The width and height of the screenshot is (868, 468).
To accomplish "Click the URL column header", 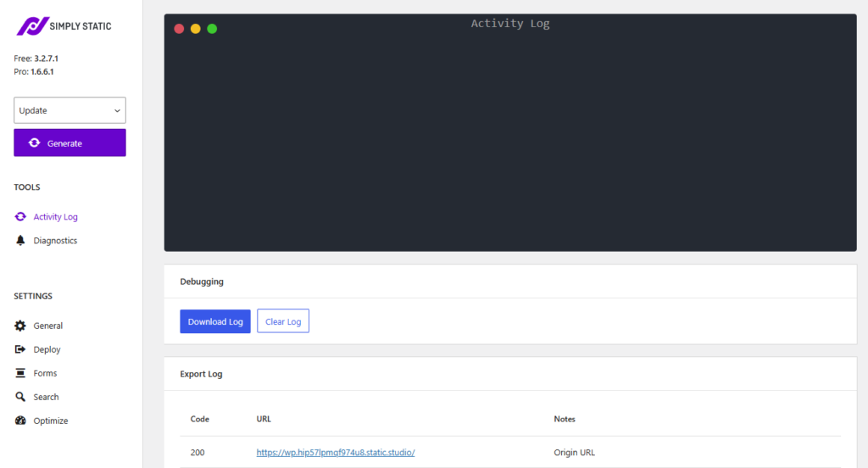I will pyautogui.click(x=264, y=420).
